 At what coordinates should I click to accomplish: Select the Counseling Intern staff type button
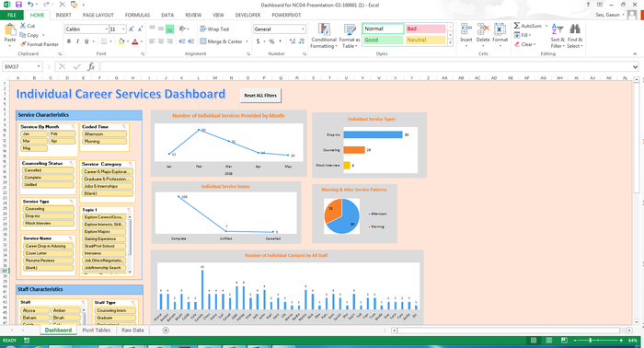tap(115, 310)
